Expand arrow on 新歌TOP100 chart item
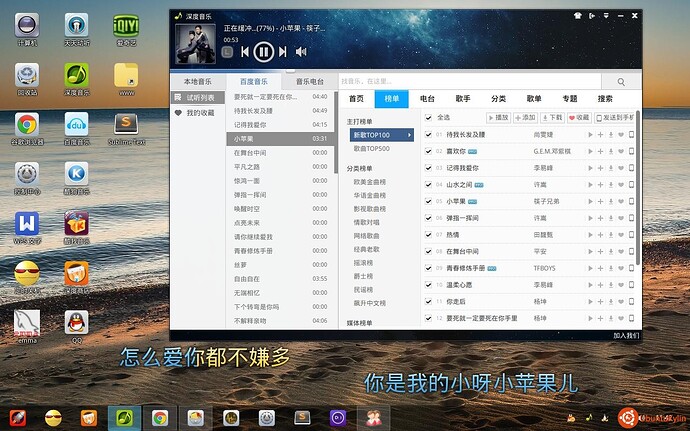The image size is (690, 431). pyautogui.click(x=409, y=135)
